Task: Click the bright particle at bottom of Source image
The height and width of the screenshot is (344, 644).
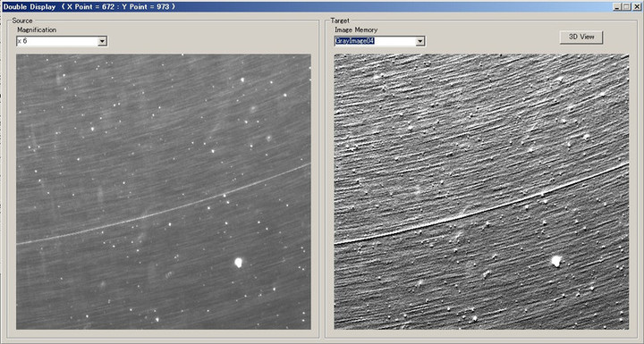Action: click(x=157, y=319)
